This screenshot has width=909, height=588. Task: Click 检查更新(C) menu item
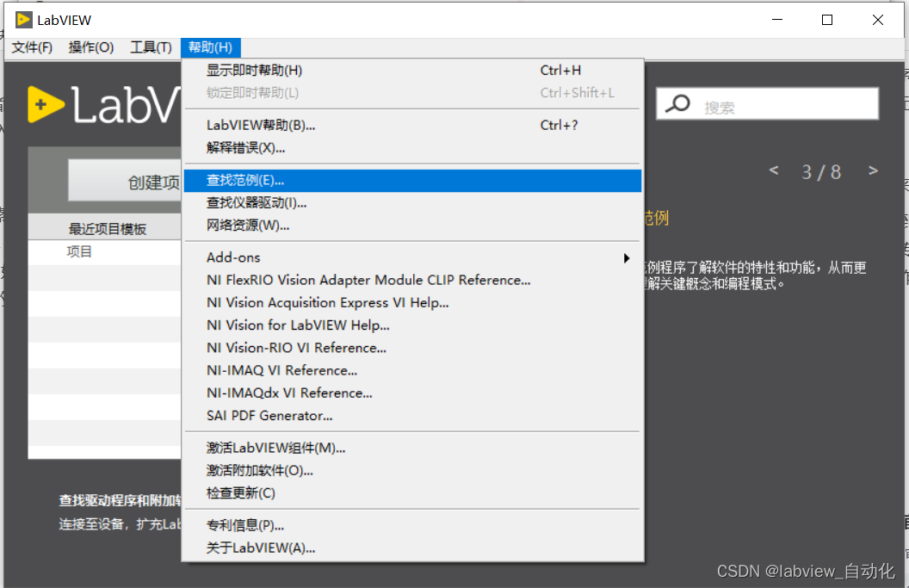tap(413, 493)
